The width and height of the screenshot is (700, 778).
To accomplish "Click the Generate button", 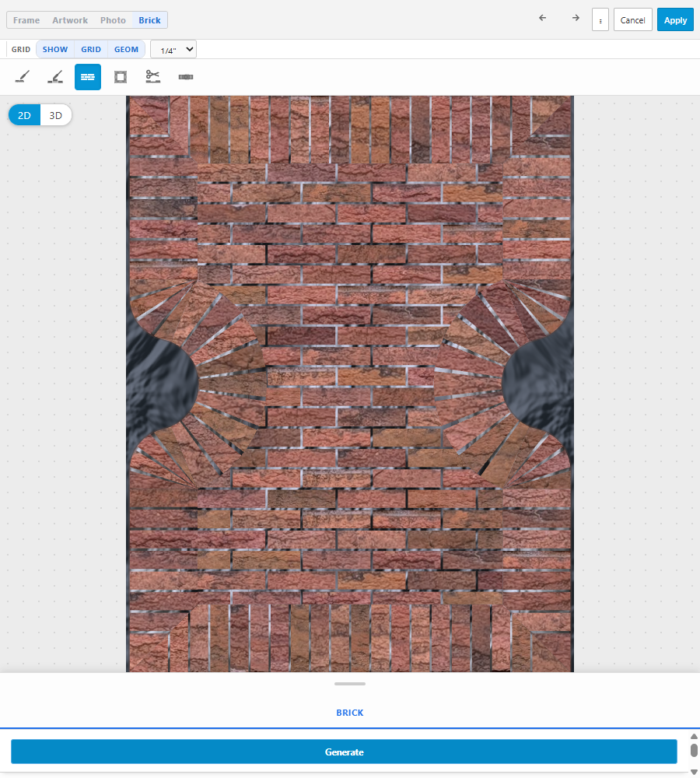I will [344, 752].
